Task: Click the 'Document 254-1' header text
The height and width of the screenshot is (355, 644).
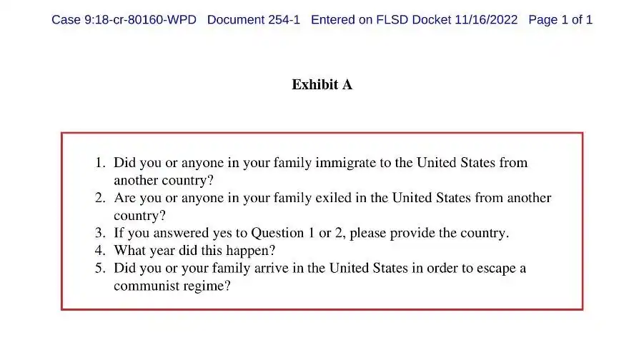Action: (254, 19)
